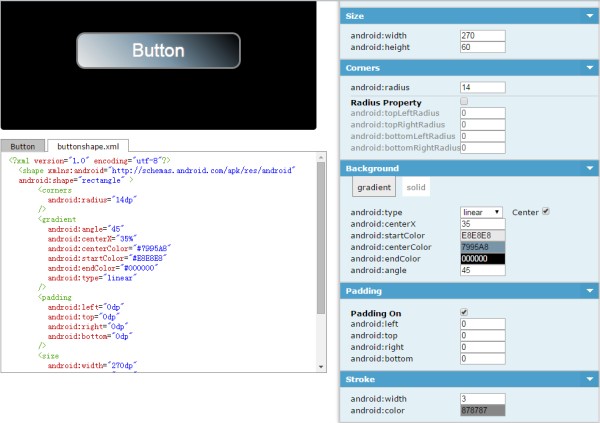Screen dimensions: 600x423
Task: Click the android:type="linear" code line
Action: coord(92,278)
